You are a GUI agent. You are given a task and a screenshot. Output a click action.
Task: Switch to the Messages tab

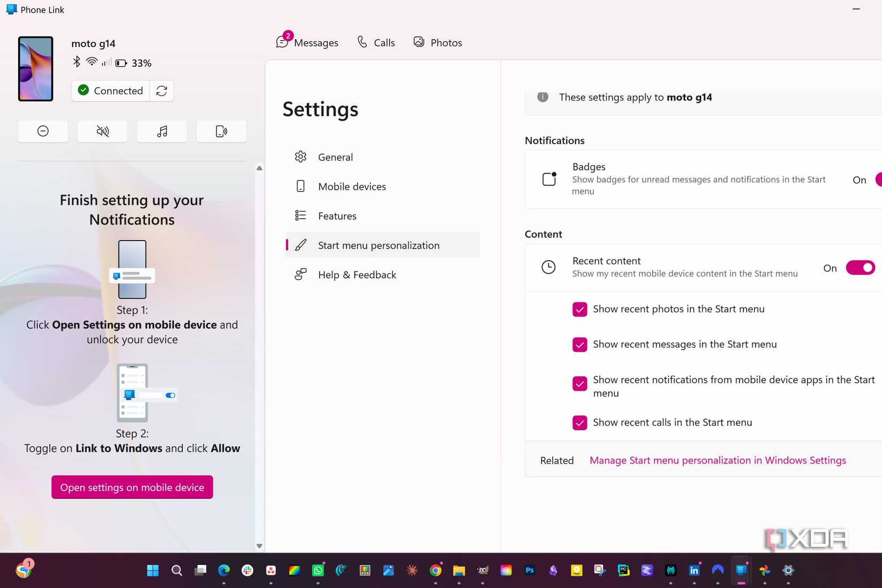pyautogui.click(x=307, y=42)
